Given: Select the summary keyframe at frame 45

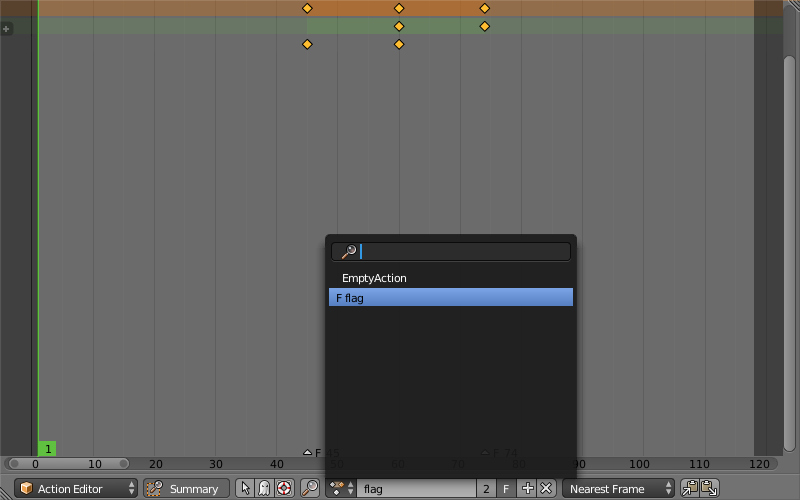Looking at the screenshot, I should (x=307, y=8).
